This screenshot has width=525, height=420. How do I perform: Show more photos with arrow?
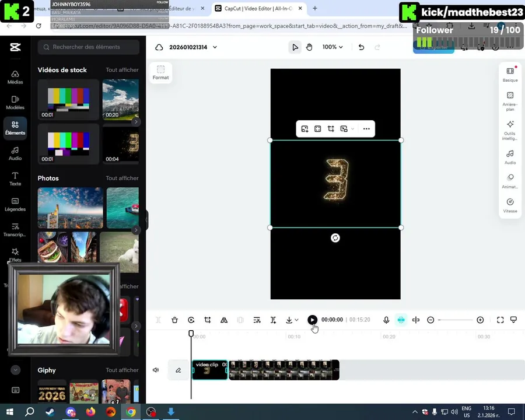tap(135, 230)
